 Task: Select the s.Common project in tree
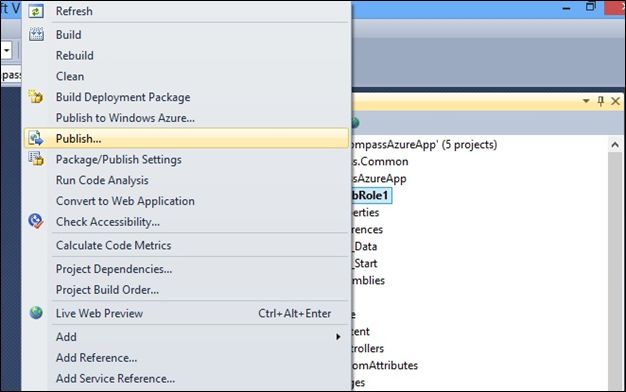click(380, 162)
